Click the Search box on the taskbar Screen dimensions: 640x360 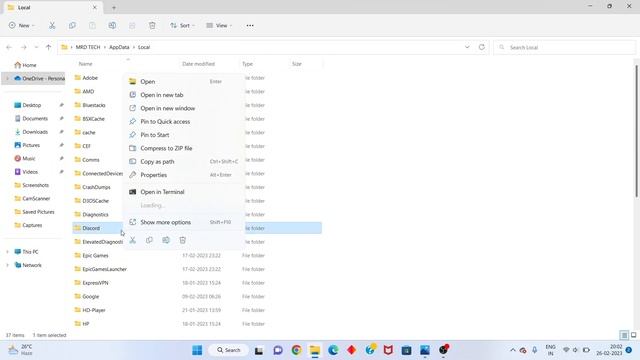point(229,350)
